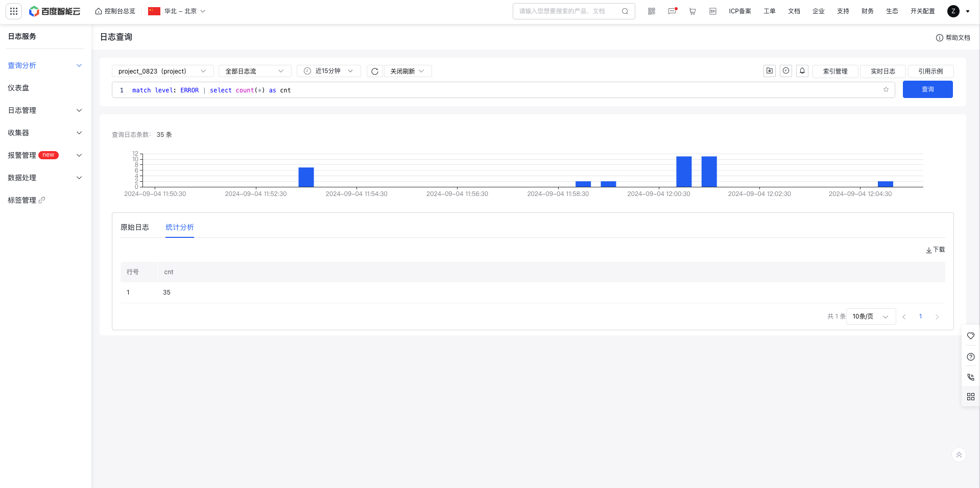Open 工单 in top navigation
This screenshot has width=980, height=488.
(770, 11)
